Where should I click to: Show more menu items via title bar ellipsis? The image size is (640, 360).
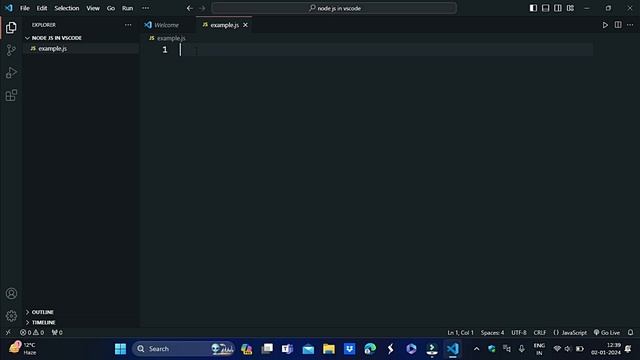[x=145, y=8]
